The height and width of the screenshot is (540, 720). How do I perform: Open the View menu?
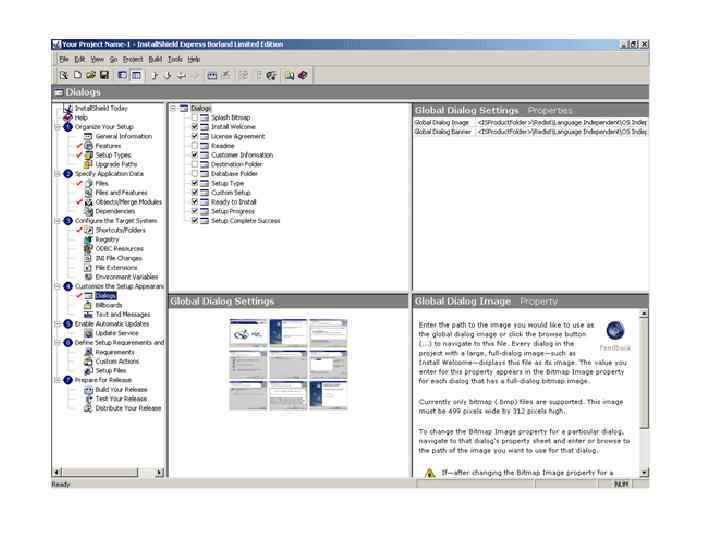pyautogui.click(x=97, y=59)
